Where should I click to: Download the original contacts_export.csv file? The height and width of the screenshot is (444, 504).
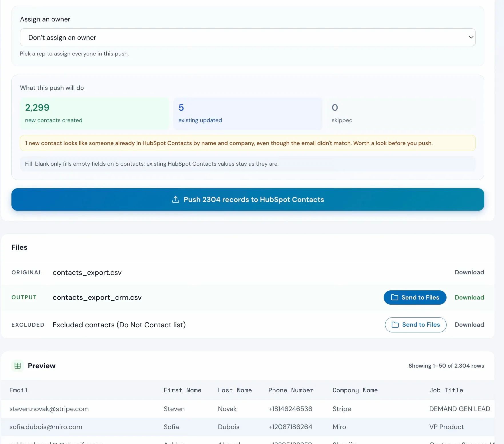[x=469, y=272]
